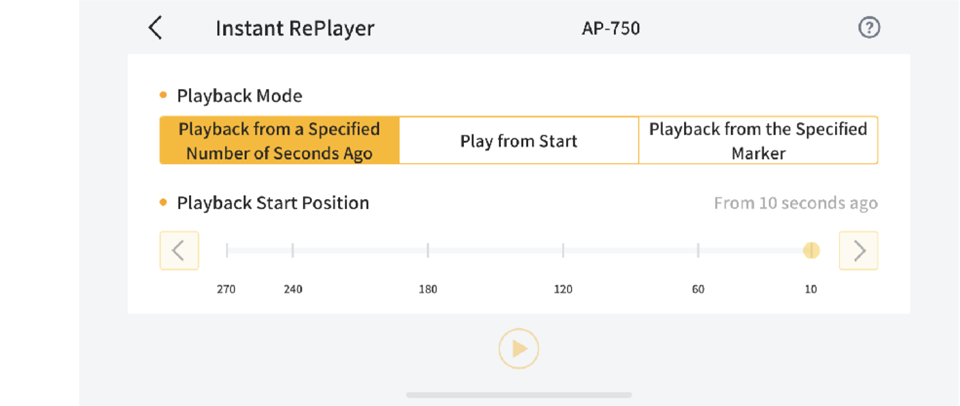Click the slider handle at 10 seconds
This screenshot has width=960, height=406.
(x=811, y=250)
